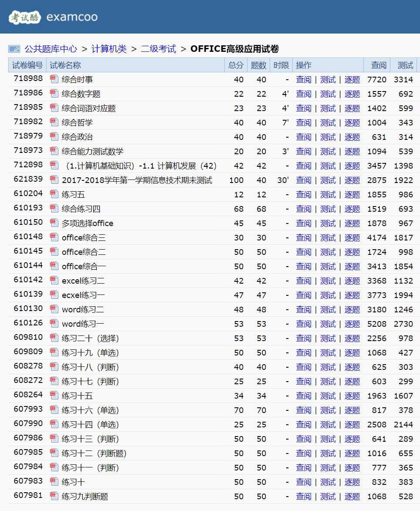Start 测试 for ecxel练习一
420x511 pixels.
point(328,295)
